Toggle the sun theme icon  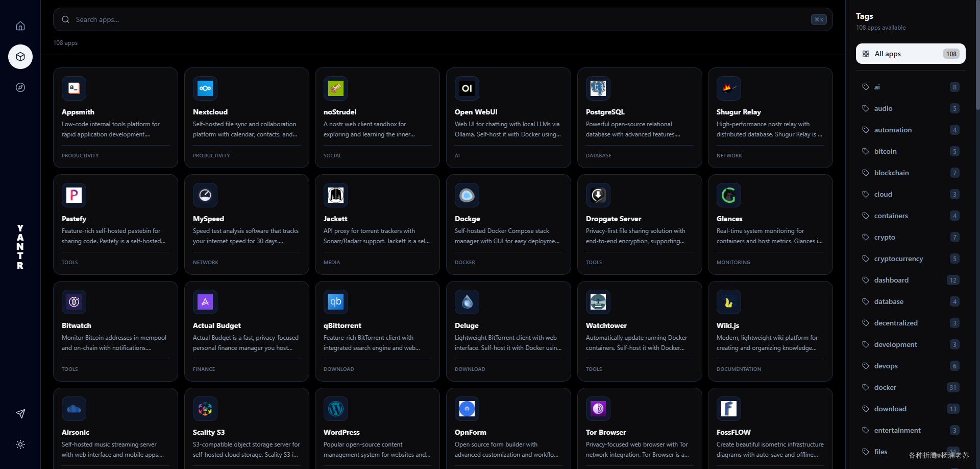tap(20, 444)
